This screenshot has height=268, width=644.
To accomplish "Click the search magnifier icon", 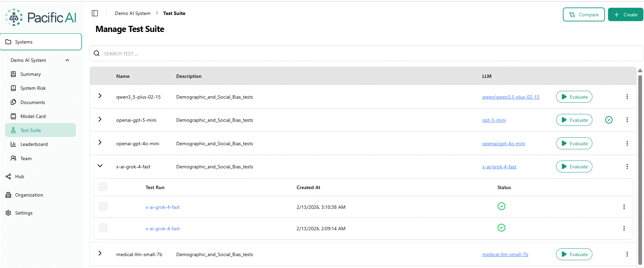I will click(97, 53).
